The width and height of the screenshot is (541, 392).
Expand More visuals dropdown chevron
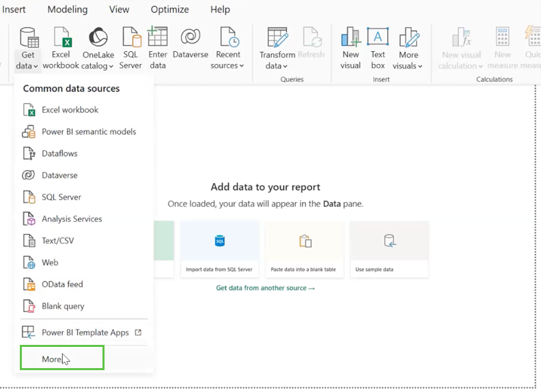coord(420,66)
